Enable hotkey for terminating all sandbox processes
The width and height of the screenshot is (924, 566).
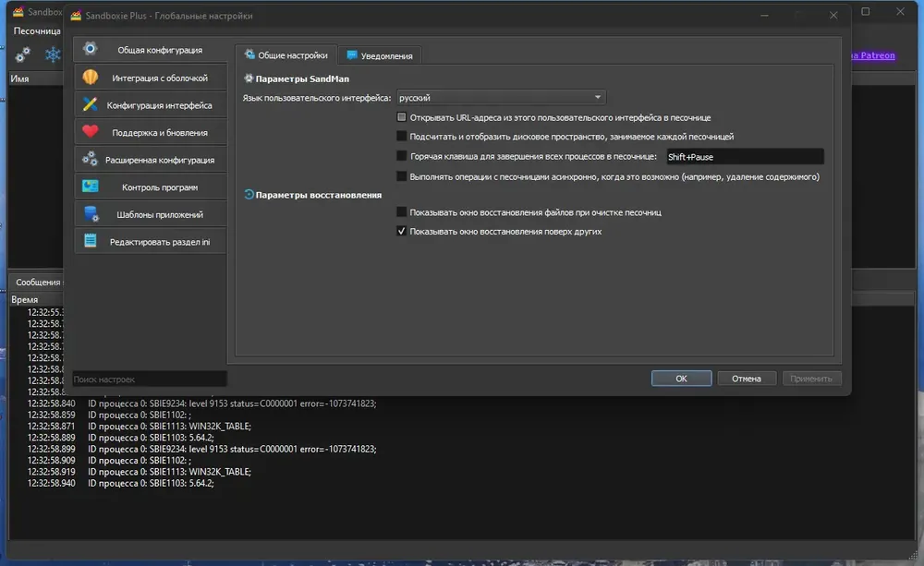point(401,156)
